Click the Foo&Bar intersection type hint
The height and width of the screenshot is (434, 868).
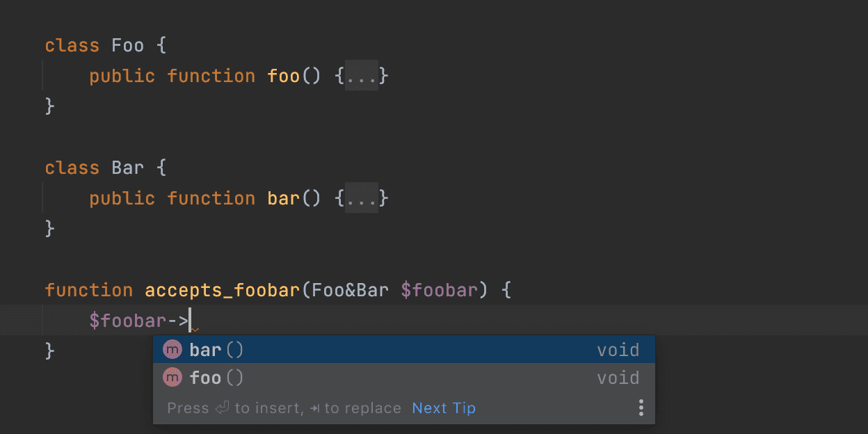[351, 290]
